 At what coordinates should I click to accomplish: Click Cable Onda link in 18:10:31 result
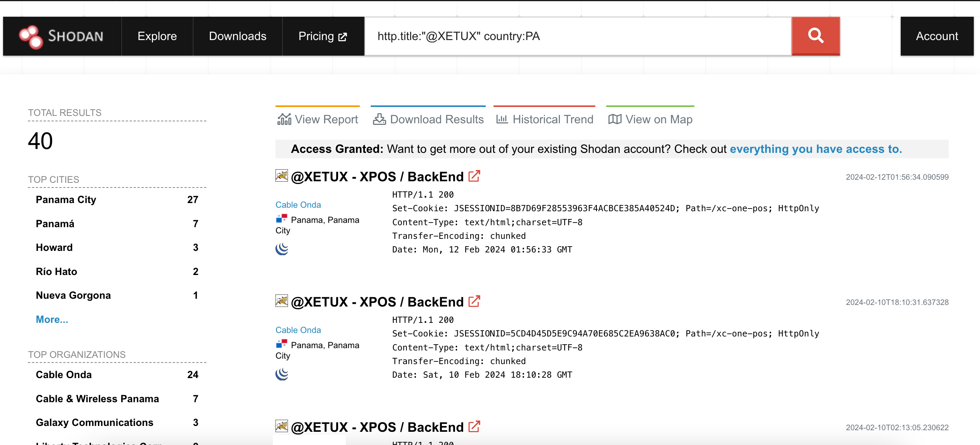298,330
